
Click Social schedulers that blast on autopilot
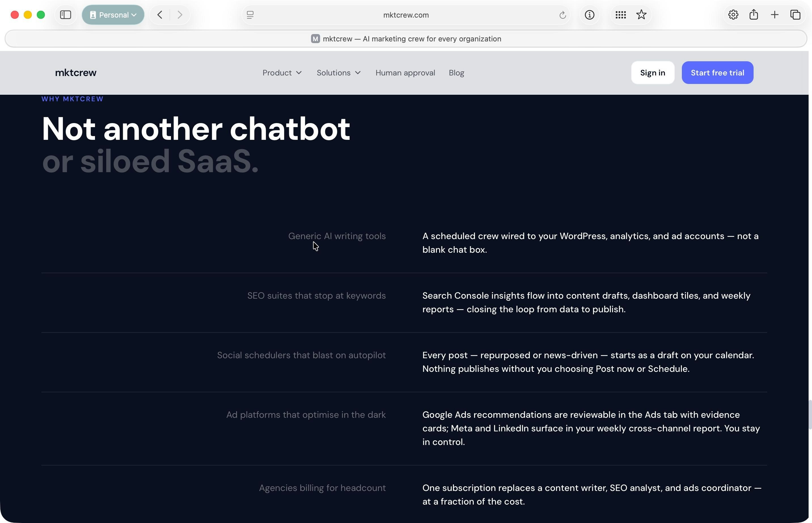(301, 355)
